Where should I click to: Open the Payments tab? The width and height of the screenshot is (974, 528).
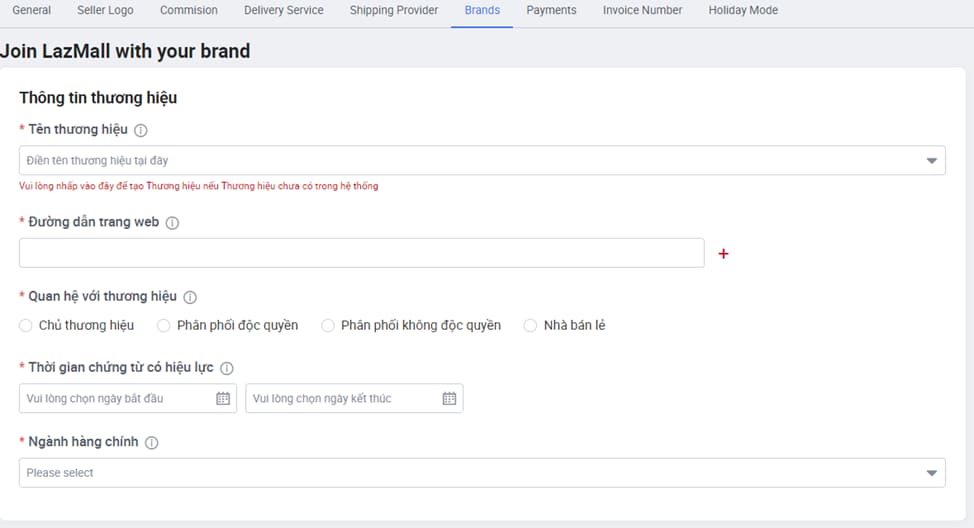(x=551, y=10)
